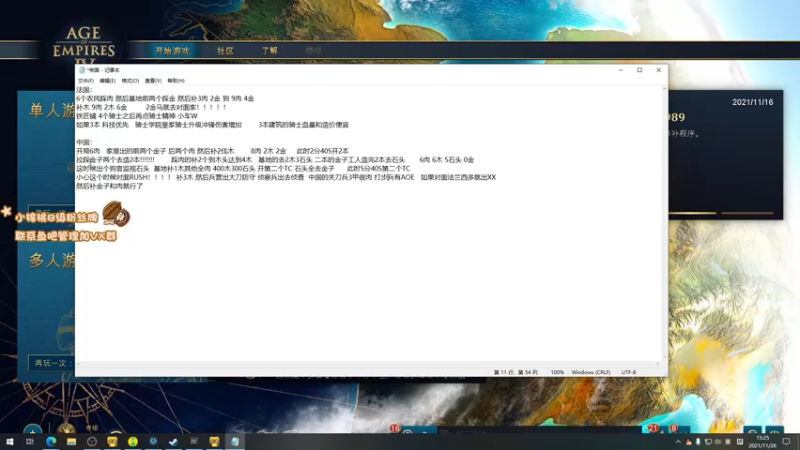The width and height of the screenshot is (800, 450).
Task: Click the line starting 补木 9肉 2木 6金
Action: coord(152,107)
